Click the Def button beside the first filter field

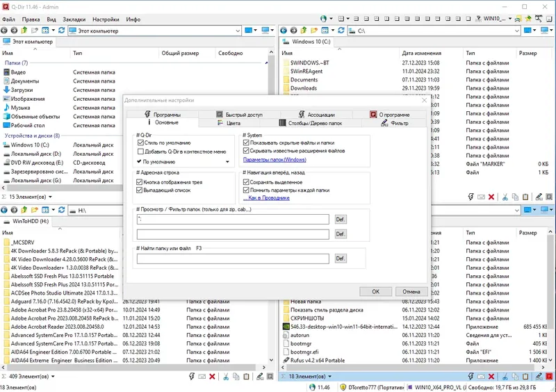pyautogui.click(x=341, y=220)
